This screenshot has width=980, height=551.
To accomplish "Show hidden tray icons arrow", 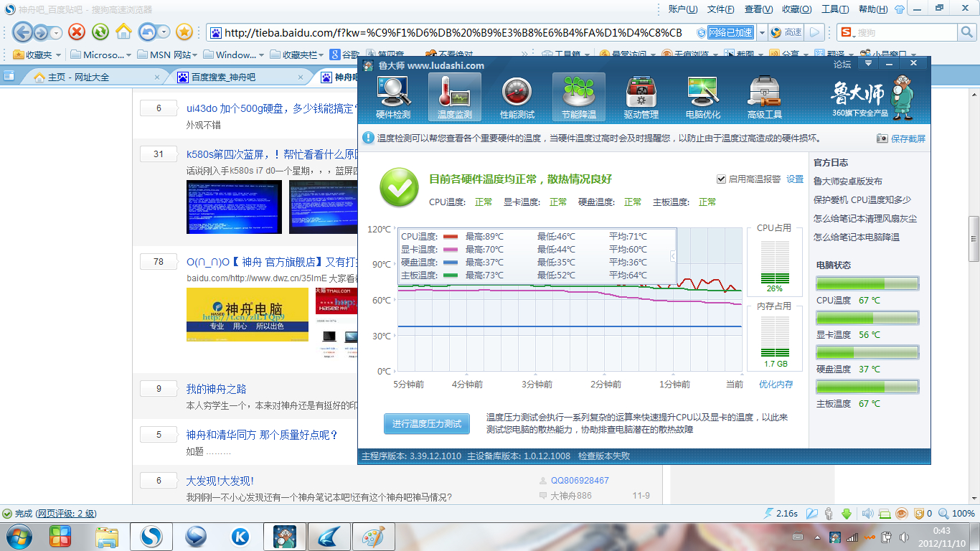I will [x=818, y=536].
